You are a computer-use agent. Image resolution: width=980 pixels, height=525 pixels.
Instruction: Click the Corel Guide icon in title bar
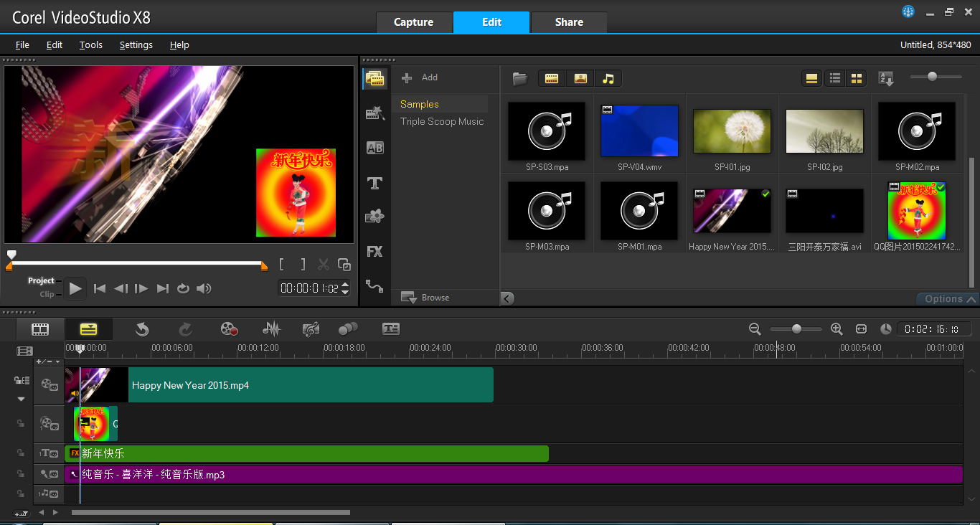click(x=908, y=11)
